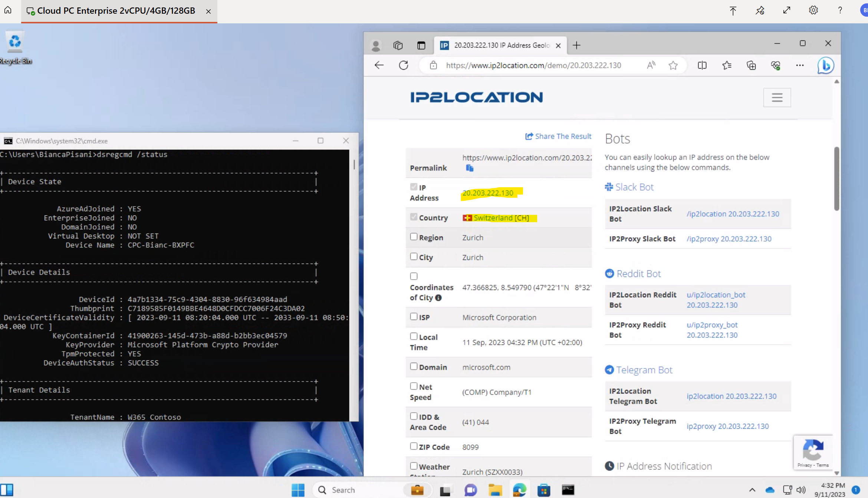Open the Favorites list icon in Edge

[727, 65]
